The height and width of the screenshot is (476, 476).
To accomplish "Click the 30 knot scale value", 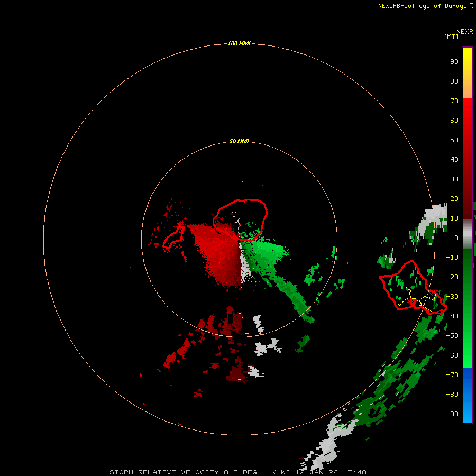I will pyautogui.click(x=454, y=179).
